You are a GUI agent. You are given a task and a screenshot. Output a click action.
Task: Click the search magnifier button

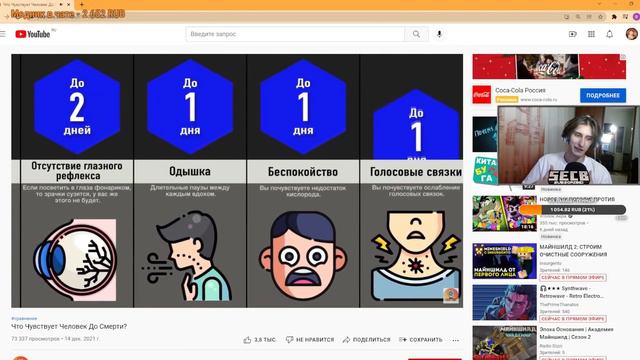click(416, 34)
